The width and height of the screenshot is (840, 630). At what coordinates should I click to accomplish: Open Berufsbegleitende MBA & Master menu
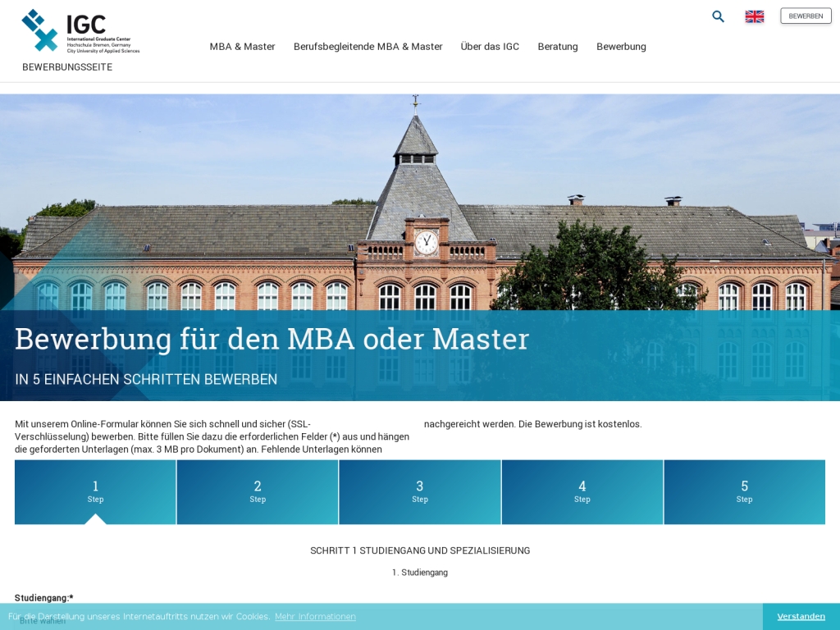367,47
